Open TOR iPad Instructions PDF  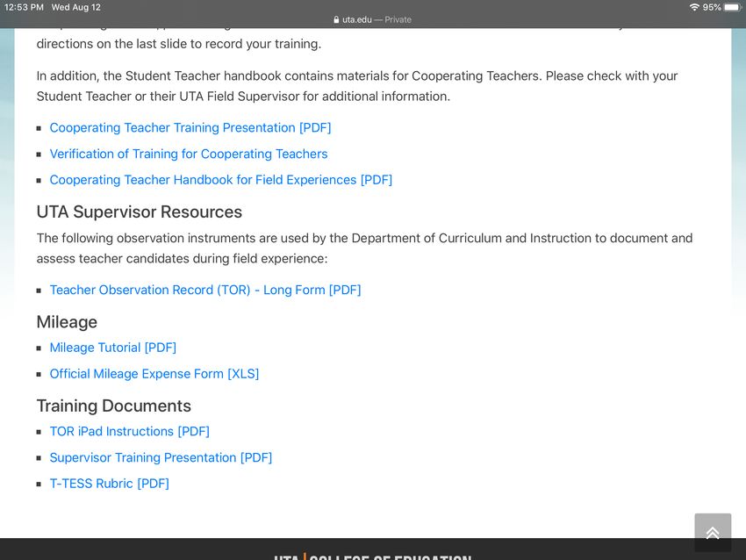point(129,431)
